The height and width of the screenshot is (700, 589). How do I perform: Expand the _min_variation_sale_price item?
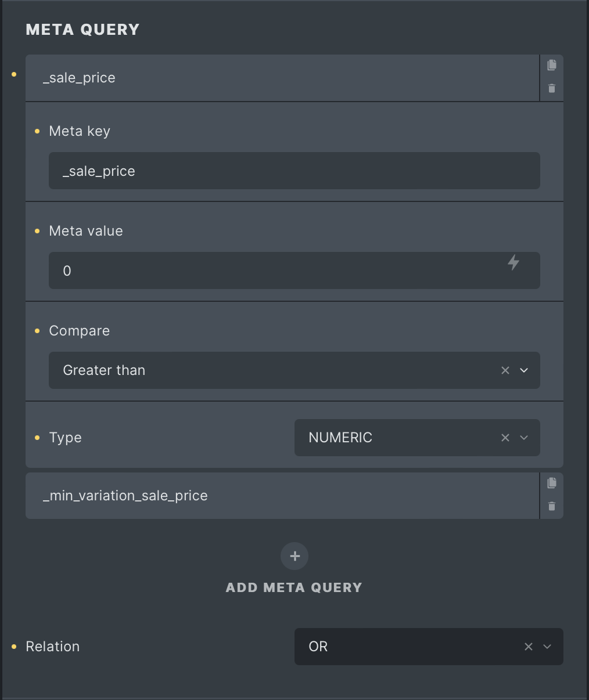click(282, 496)
